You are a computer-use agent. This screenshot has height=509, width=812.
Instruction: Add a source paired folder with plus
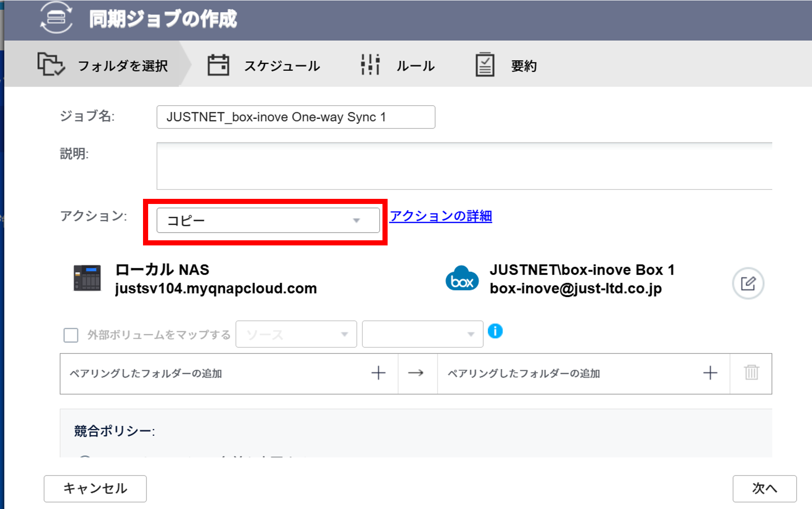(378, 373)
